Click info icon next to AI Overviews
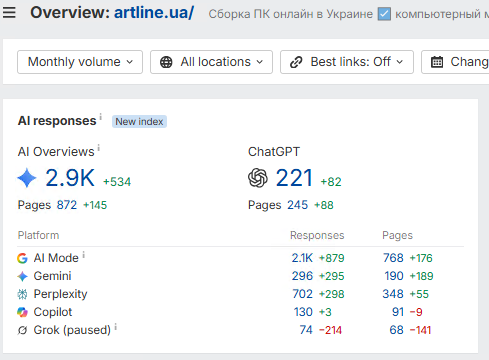 click(x=99, y=148)
